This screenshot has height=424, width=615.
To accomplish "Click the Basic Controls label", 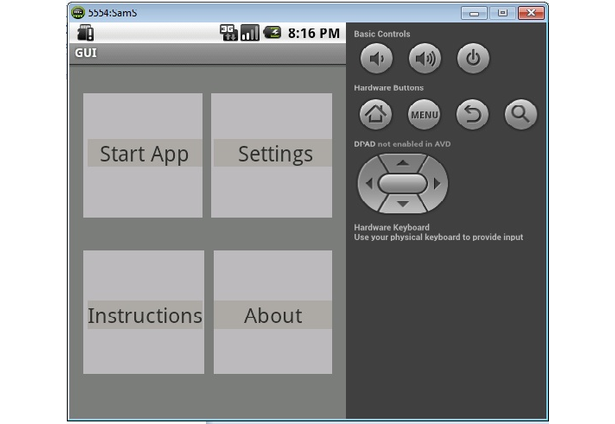I will coord(382,34).
